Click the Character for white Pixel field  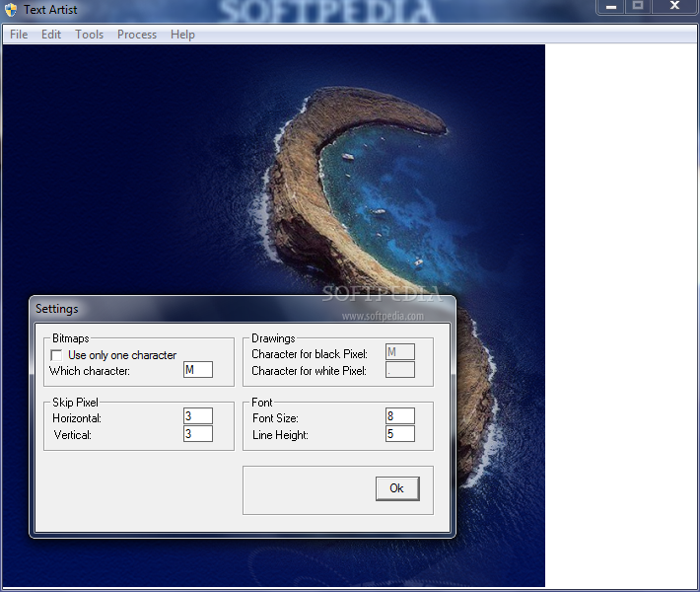[400, 370]
